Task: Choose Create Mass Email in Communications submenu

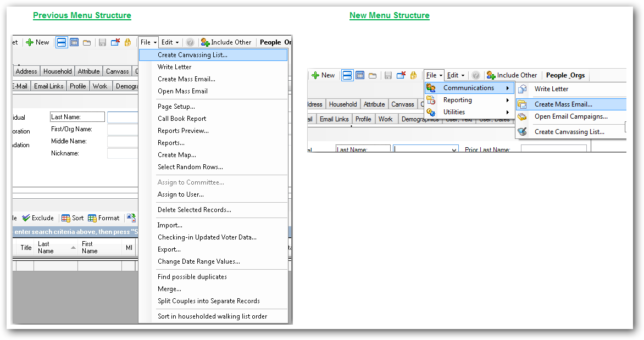Action: coord(563,104)
